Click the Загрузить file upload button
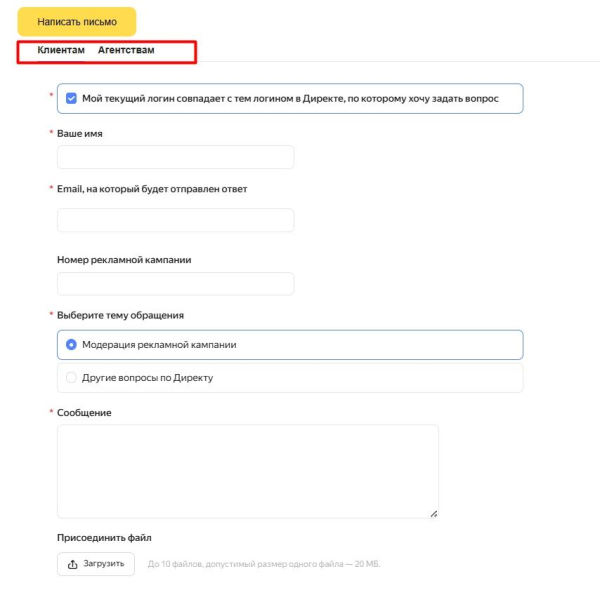 pos(96,564)
